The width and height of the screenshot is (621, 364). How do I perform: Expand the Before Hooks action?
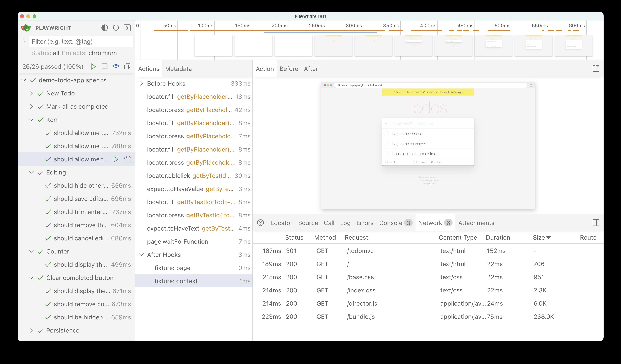pos(141,83)
